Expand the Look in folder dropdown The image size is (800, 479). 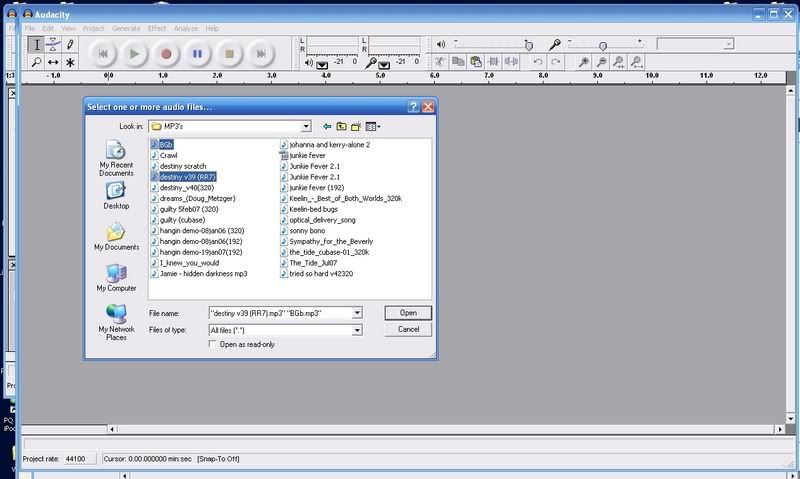click(305, 127)
